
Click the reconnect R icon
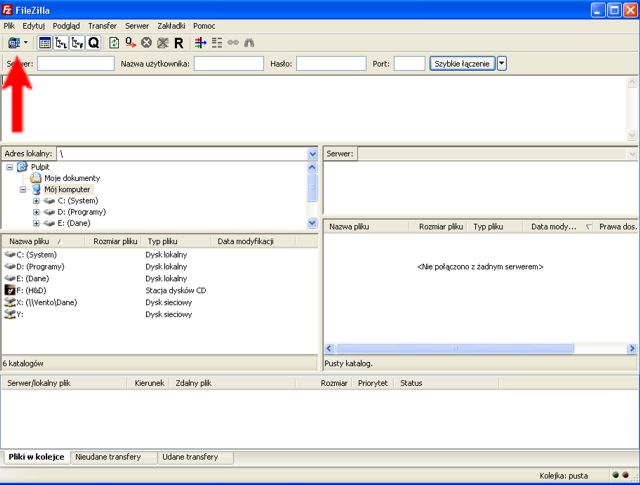[x=179, y=43]
